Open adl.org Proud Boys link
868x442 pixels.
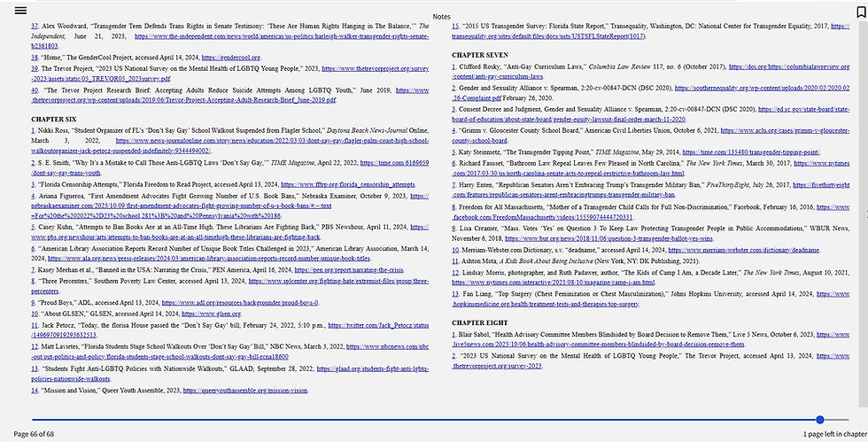coord(240,303)
